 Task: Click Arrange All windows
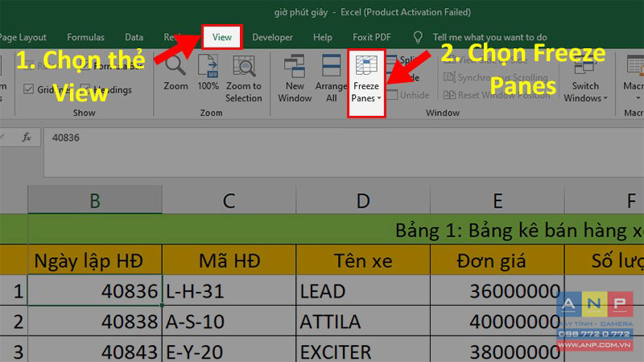pos(331,79)
